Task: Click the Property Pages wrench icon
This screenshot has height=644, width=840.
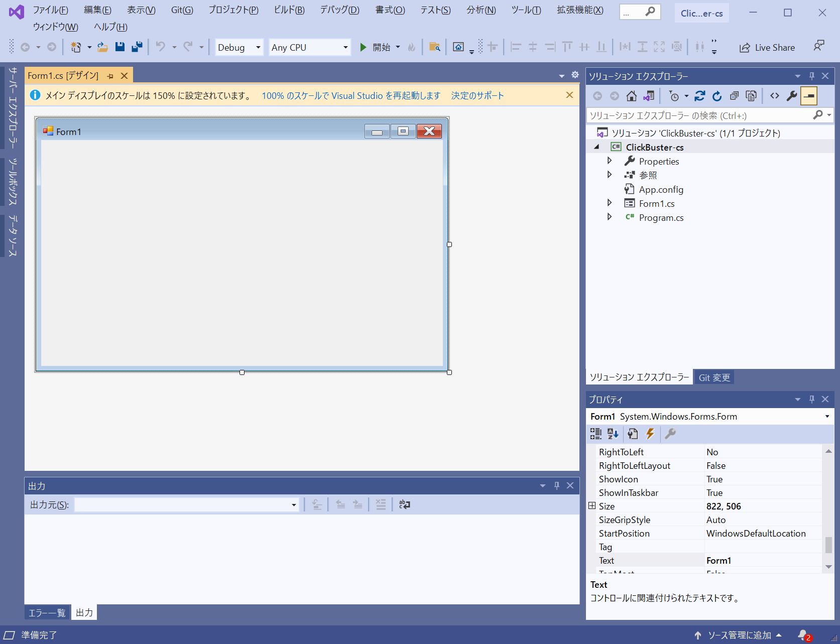Action: (x=670, y=434)
